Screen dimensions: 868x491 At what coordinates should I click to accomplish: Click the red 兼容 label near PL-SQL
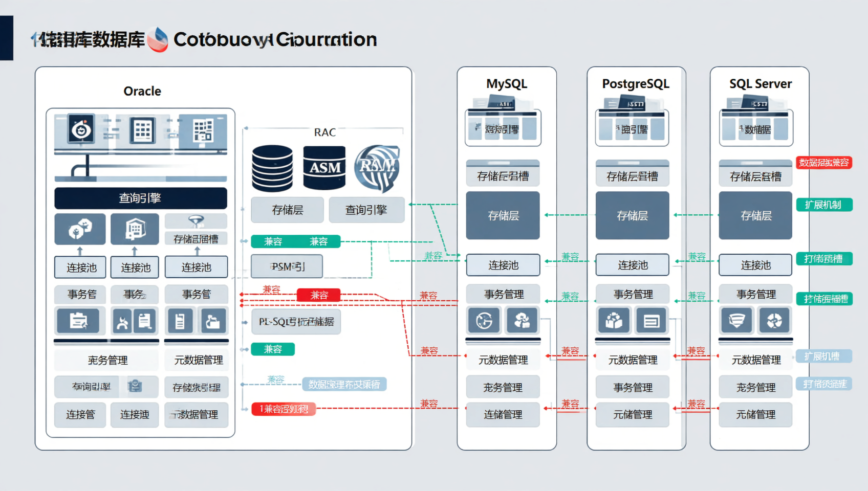(x=319, y=295)
